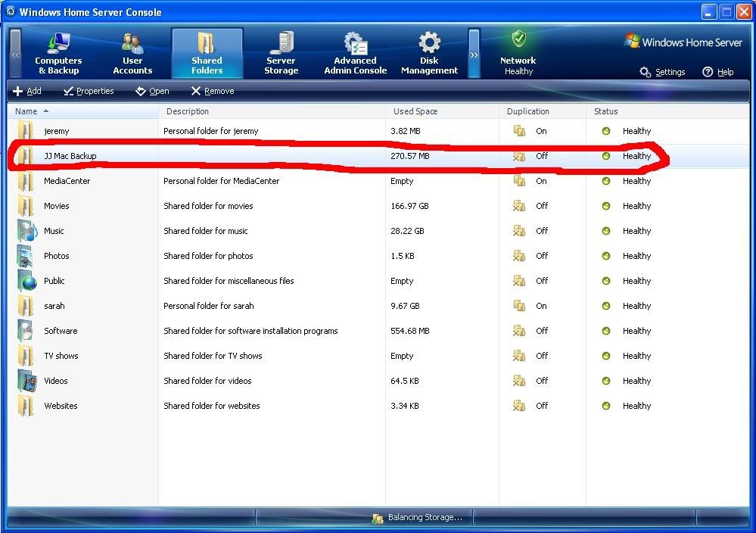This screenshot has width=756, height=533.
Task: Show more tabs with right double-chevron
Action: coord(474,54)
